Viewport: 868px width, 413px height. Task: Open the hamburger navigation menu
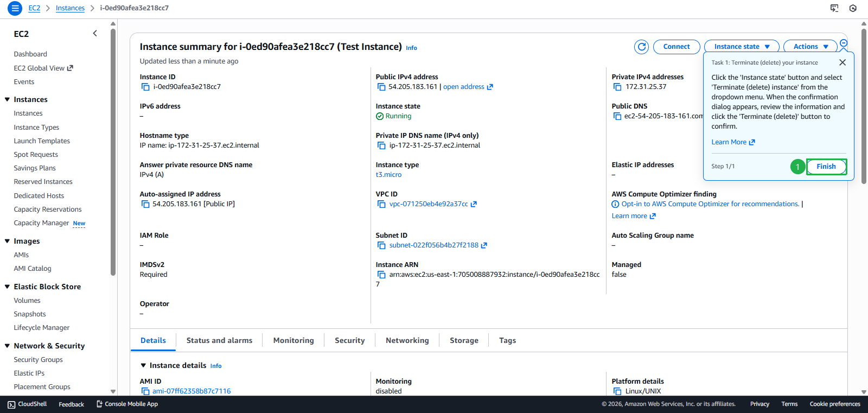pyautogui.click(x=15, y=8)
